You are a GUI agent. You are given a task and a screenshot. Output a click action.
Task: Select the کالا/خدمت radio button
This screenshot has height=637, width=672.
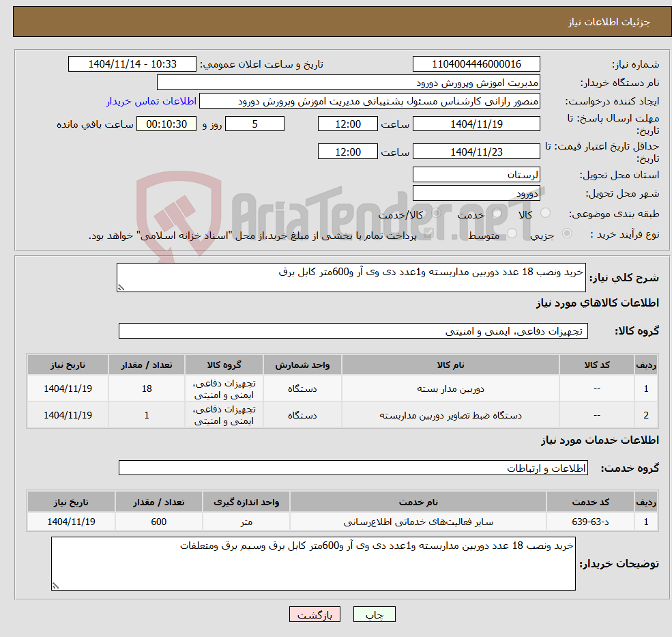tap(436, 213)
